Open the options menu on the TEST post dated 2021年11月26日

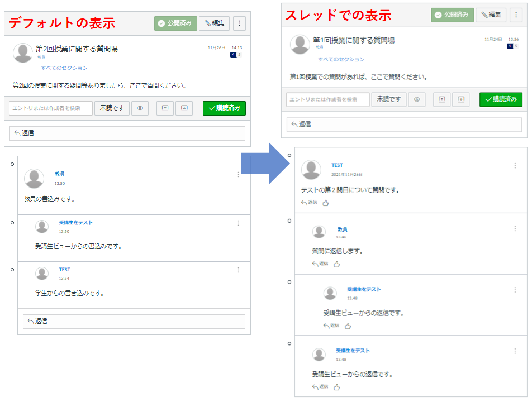tap(515, 166)
